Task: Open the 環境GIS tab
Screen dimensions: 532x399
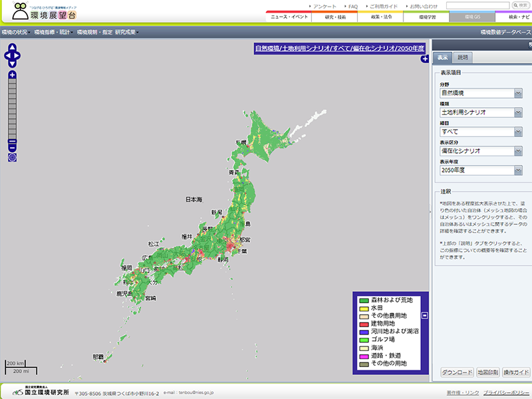Action: click(x=472, y=17)
